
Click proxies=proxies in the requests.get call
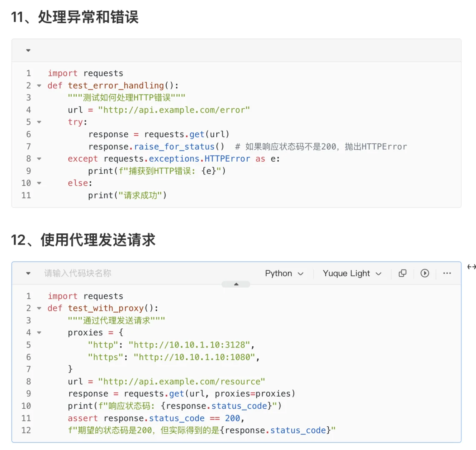coord(253,394)
